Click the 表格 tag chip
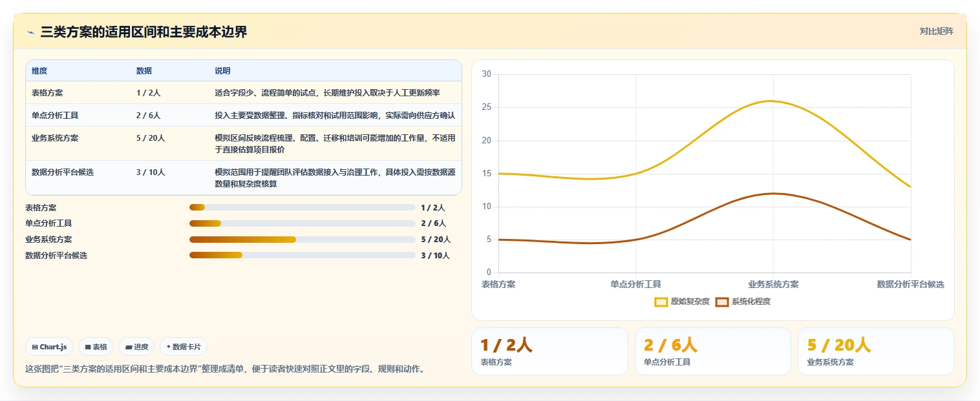The height and width of the screenshot is (401, 980). coord(96,347)
